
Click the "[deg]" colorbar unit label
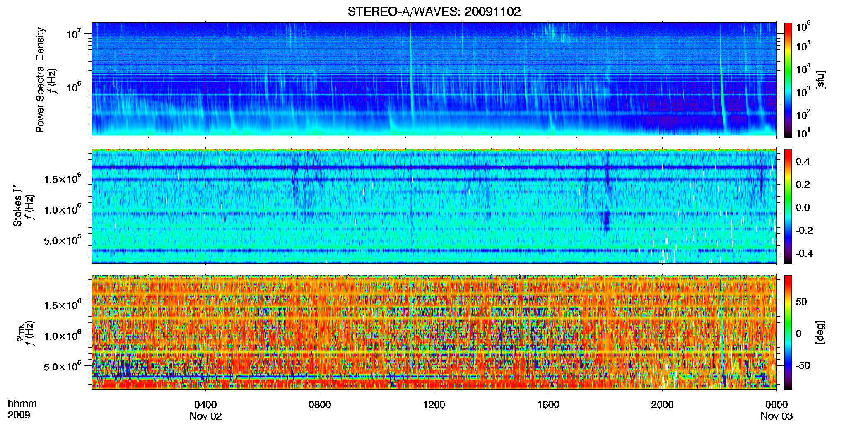click(x=820, y=332)
